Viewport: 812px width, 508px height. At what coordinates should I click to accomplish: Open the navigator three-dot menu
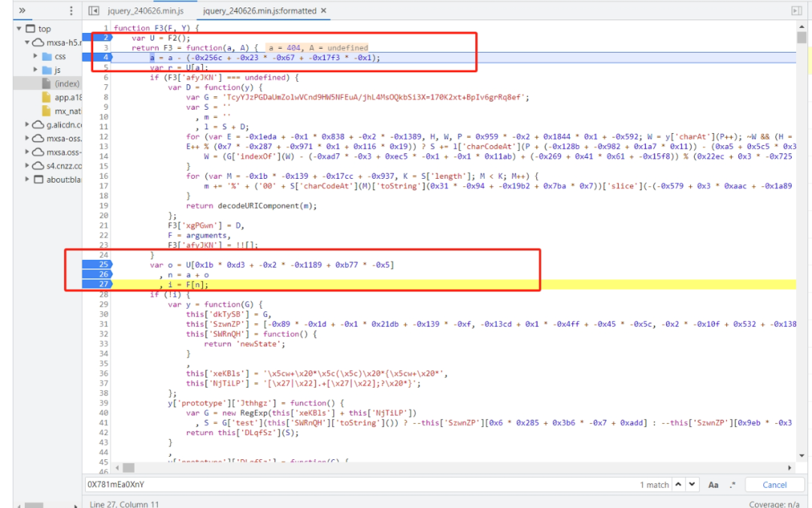click(x=71, y=11)
